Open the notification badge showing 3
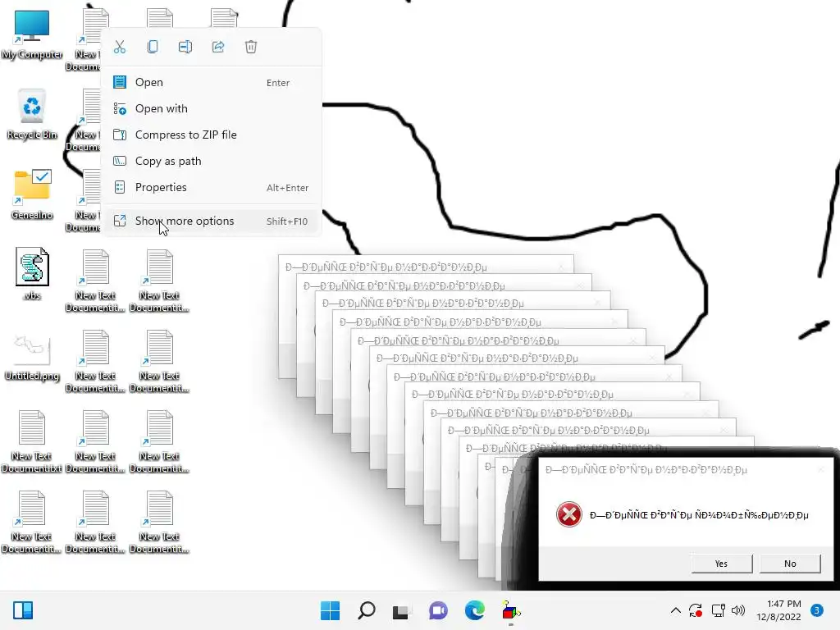The width and height of the screenshot is (840, 630). [816, 610]
